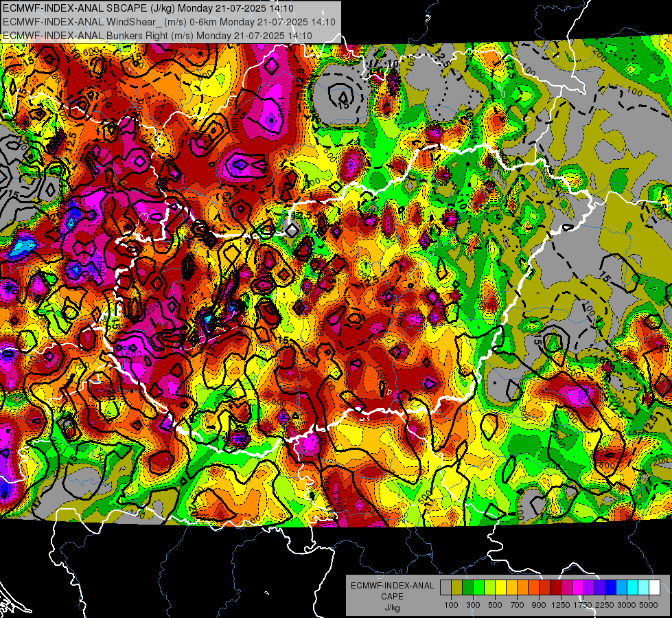Viewport: 672px width, 618px height.
Task: Click the pure blue legend swatch after 2250
Action: [x=611, y=587]
